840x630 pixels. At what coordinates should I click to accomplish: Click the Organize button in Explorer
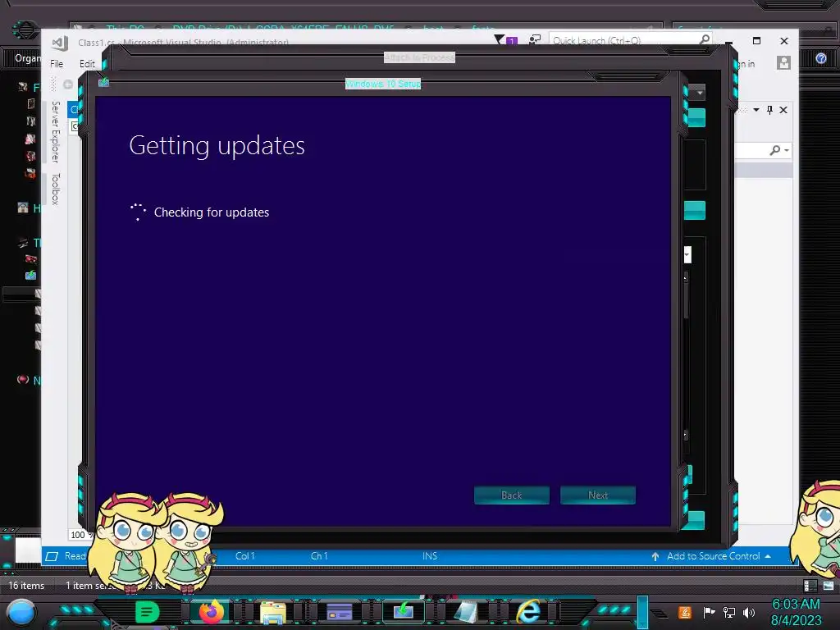pyautogui.click(x=27, y=58)
